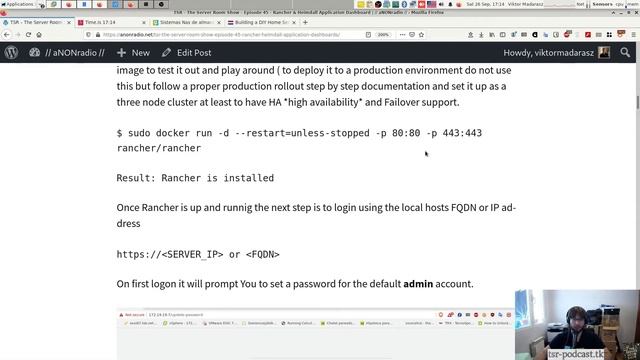Open the four-squares extension icon
This screenshot has height=360, width=640.
[x=609, y=35]
